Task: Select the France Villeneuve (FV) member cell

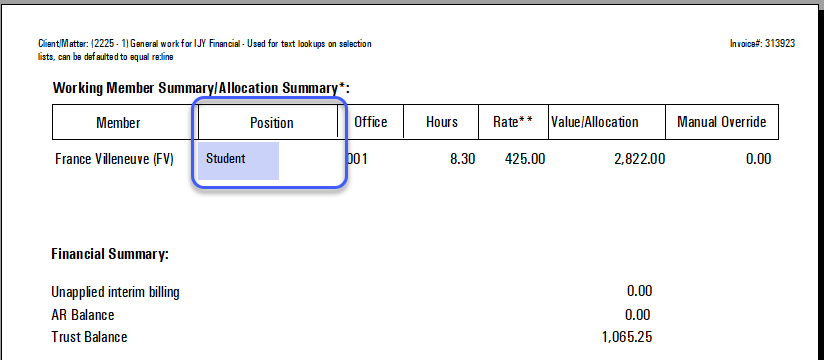Action: (x=115, y=159)
